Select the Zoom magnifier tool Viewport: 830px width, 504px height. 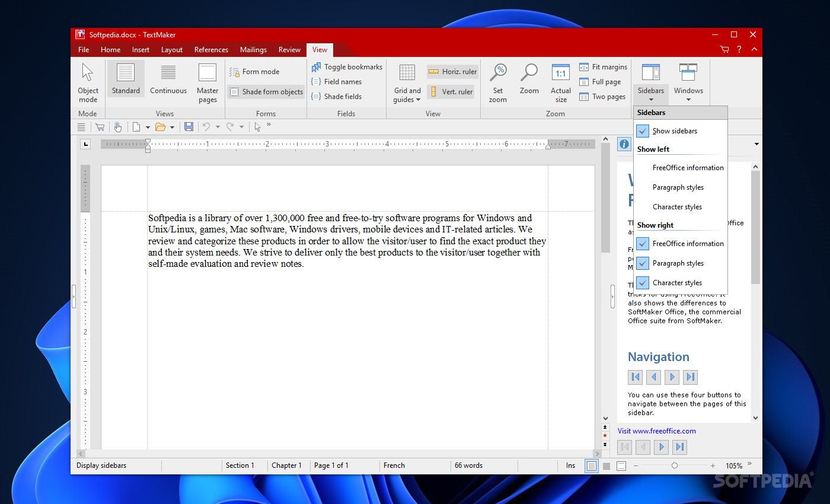[x=529, y=78]
